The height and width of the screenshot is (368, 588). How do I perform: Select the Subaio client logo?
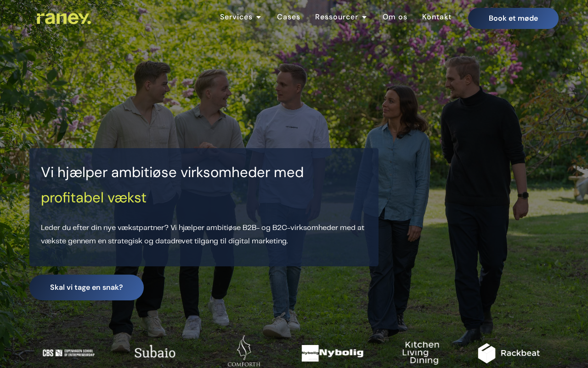pos(155,352)
